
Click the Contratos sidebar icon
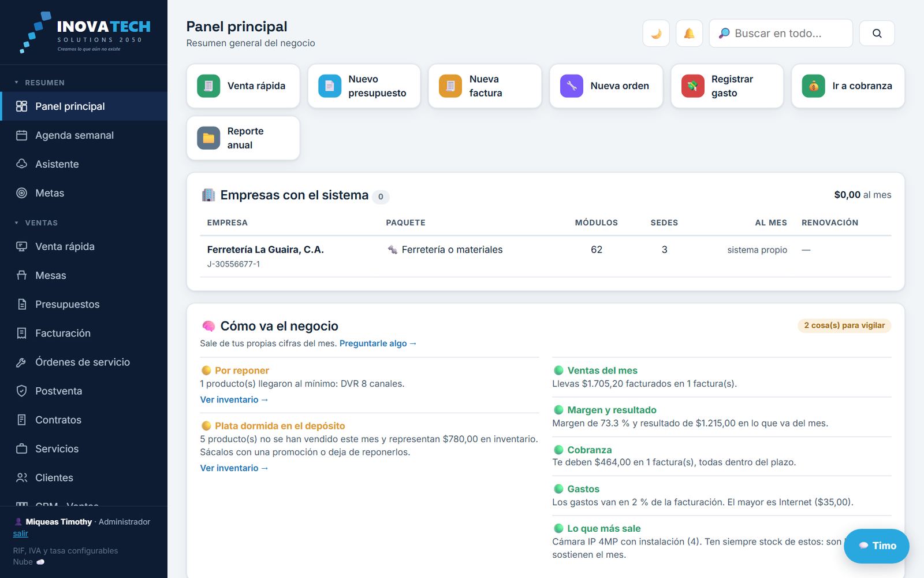(21, 420)
